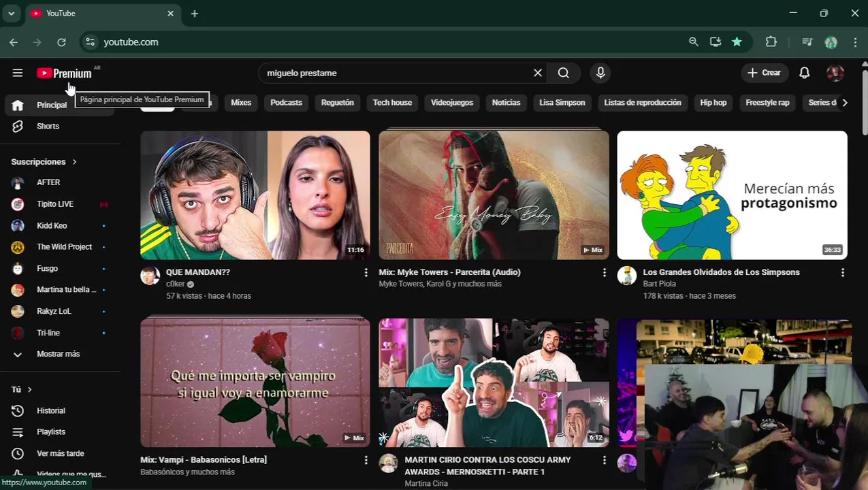
Task: Open Chrome profile avatar
Action: [831, 42]
